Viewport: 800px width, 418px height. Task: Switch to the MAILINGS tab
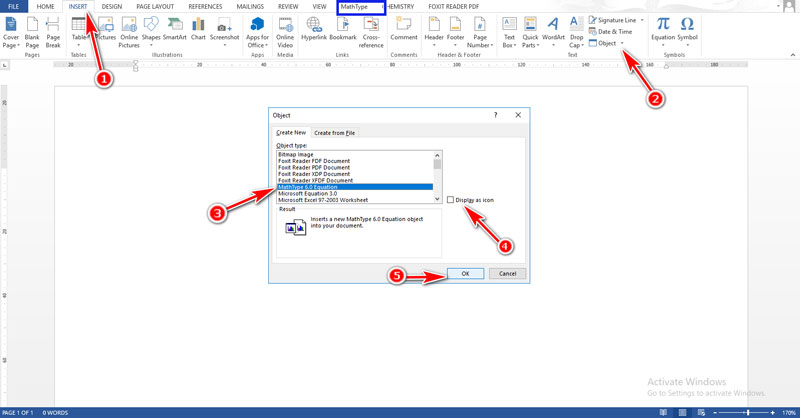[x=250, y=7]
